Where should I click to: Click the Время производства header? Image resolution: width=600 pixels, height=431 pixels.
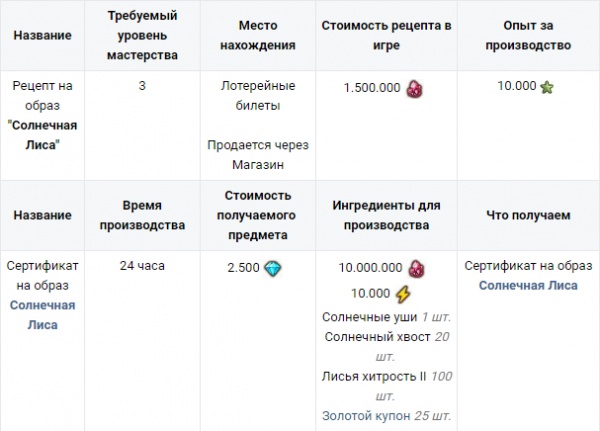142,215
